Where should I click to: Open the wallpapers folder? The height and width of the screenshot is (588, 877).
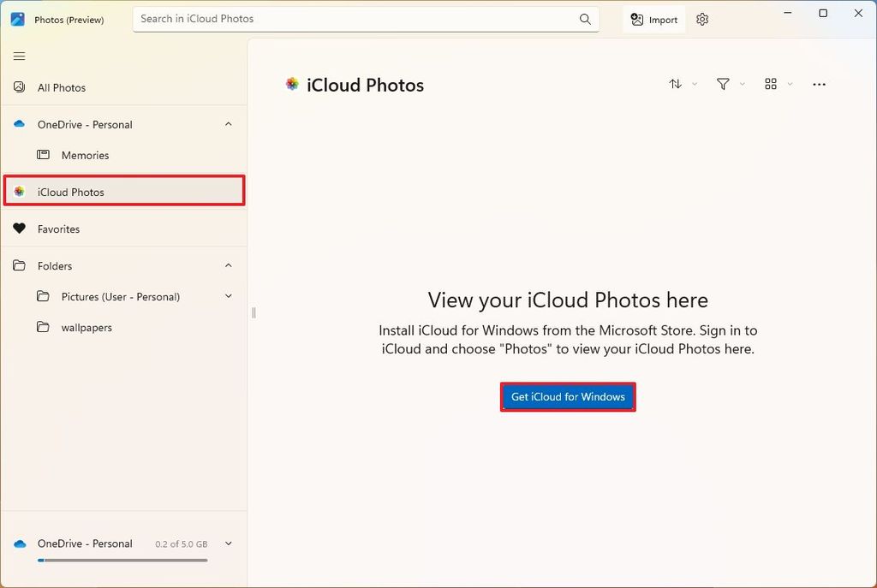[x=88, y=327]
